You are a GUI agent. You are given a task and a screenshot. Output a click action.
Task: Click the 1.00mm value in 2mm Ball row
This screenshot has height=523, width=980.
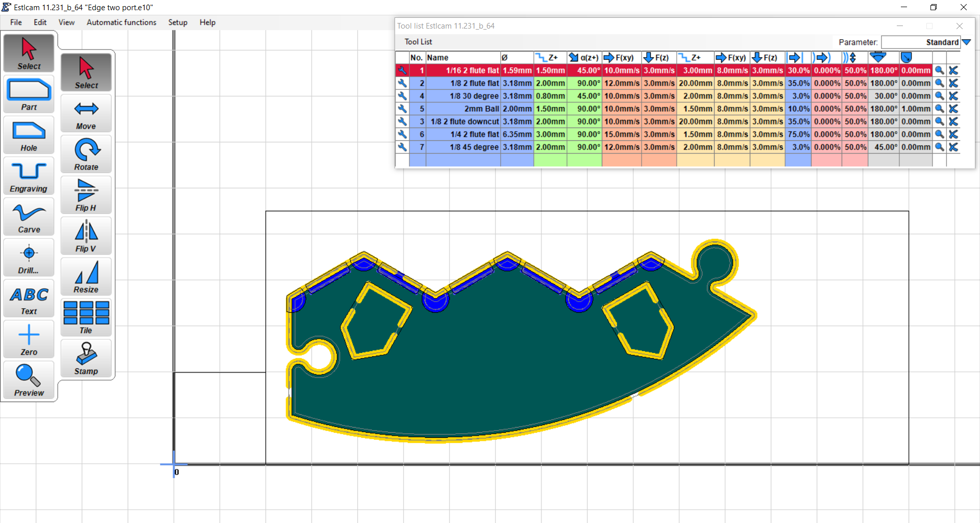coord(916,109)
